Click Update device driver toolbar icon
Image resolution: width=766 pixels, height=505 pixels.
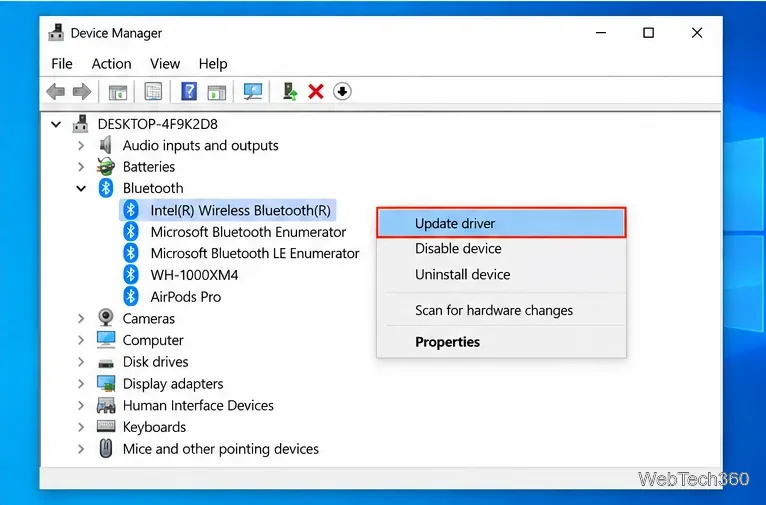coord(290,91)
